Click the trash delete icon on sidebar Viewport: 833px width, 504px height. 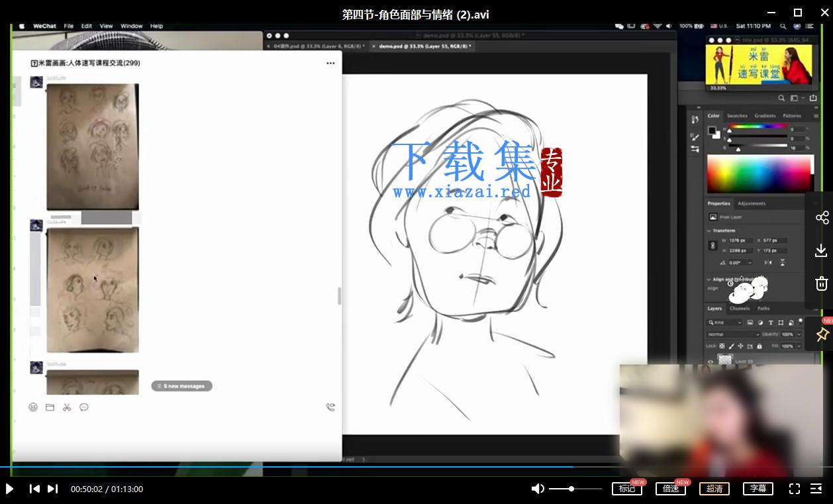822,283
